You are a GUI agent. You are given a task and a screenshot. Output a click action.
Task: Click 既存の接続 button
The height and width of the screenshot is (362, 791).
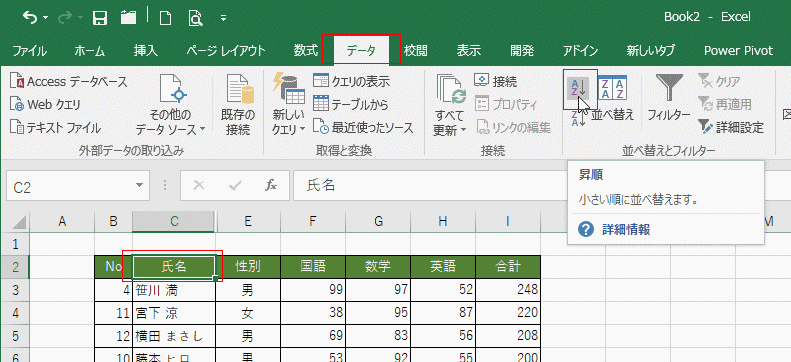(238, 105)
